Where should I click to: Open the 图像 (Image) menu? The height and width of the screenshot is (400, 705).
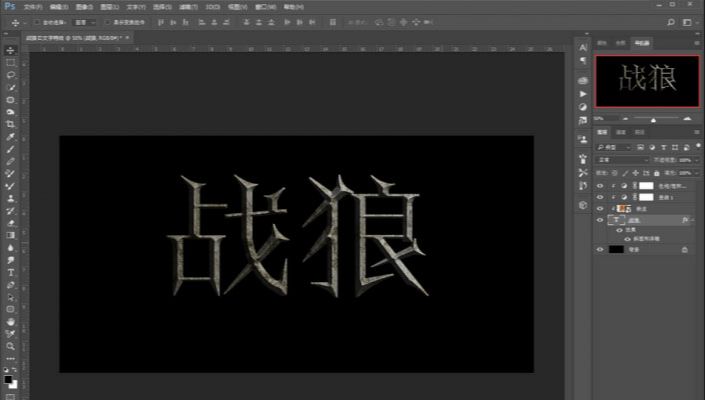coord(84,7)
